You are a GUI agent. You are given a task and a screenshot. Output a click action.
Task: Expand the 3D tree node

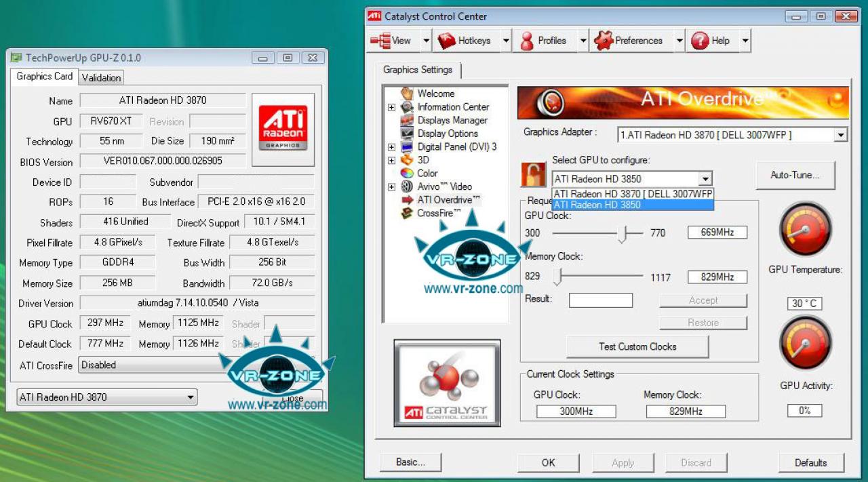pos(391,161)
